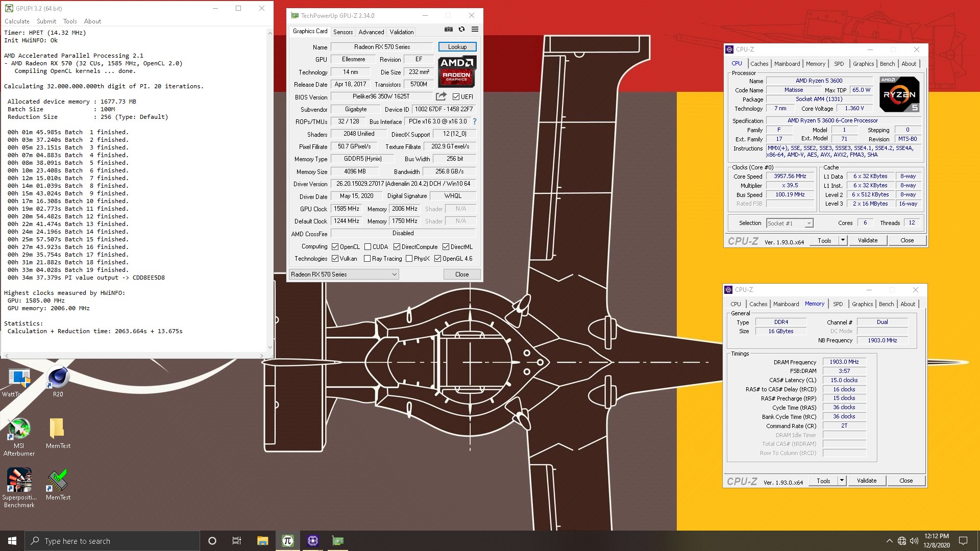Image resolution: width=980 pixels, height=551 pixels.
Task: Toggle the Ray Tracing checkbox
Action: (367, 259)
